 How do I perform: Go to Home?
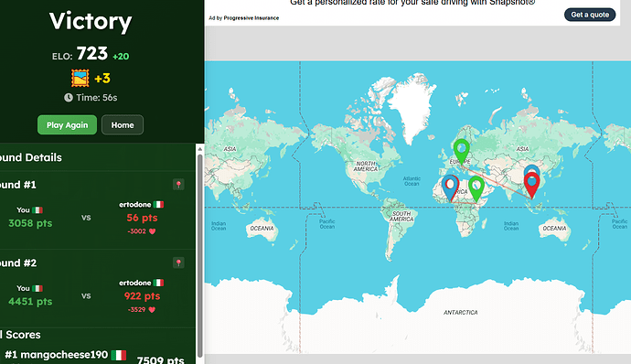[x=123, y=124]
